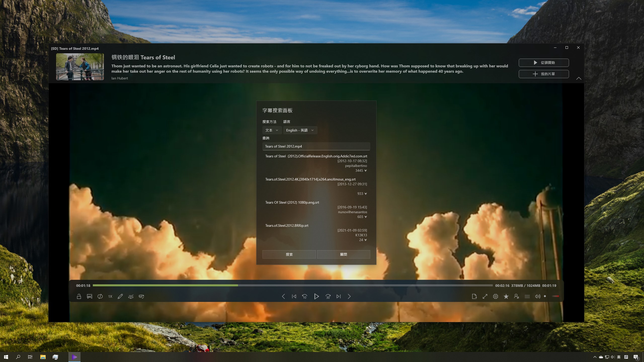Image resolution: width=644 pixels, height=362 pixels.
Task: Toggle mute with the volume icon
Action: pyautogui.click(x=537, y=296)
